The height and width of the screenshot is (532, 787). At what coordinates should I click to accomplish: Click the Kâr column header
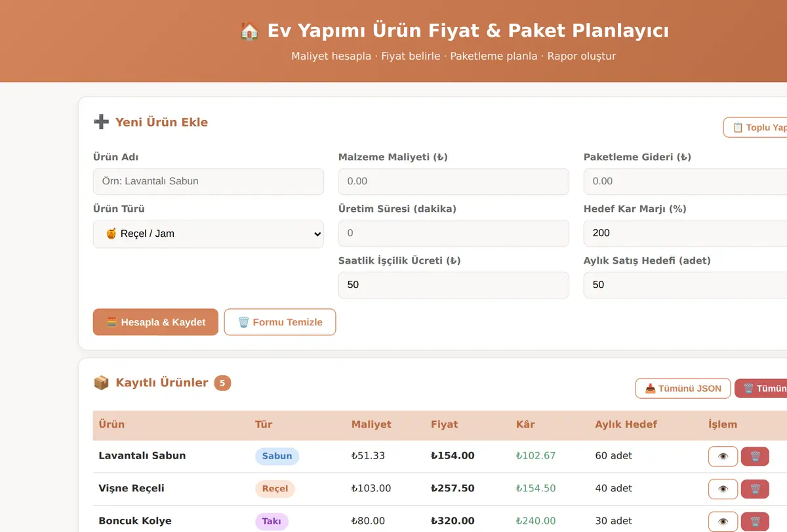click(525, 424)
